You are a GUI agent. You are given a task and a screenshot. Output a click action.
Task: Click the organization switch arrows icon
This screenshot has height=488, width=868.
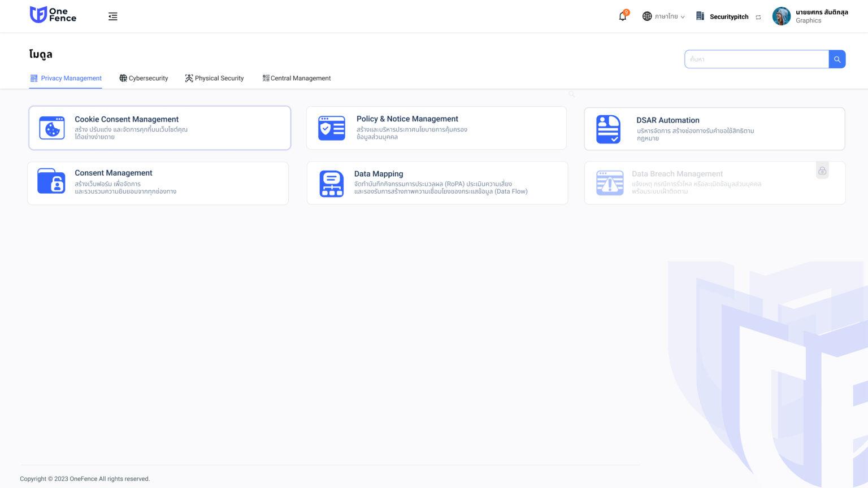(x=757, y=16)
